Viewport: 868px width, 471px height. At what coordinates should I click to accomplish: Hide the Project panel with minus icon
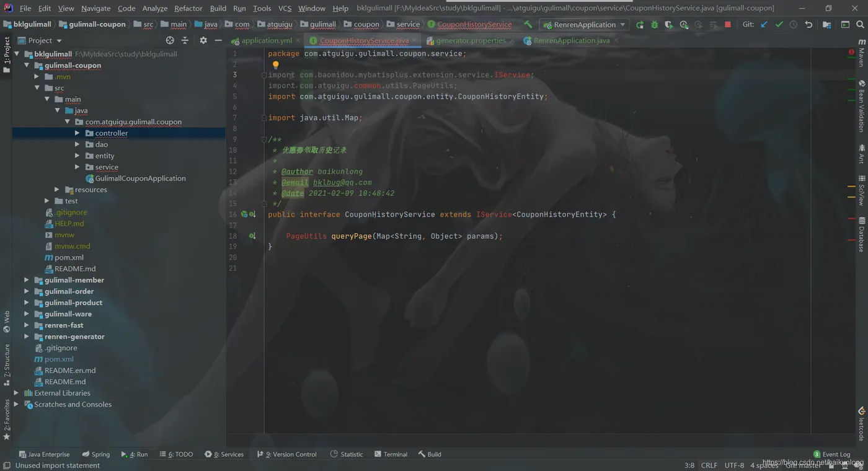tap(218, 40)
